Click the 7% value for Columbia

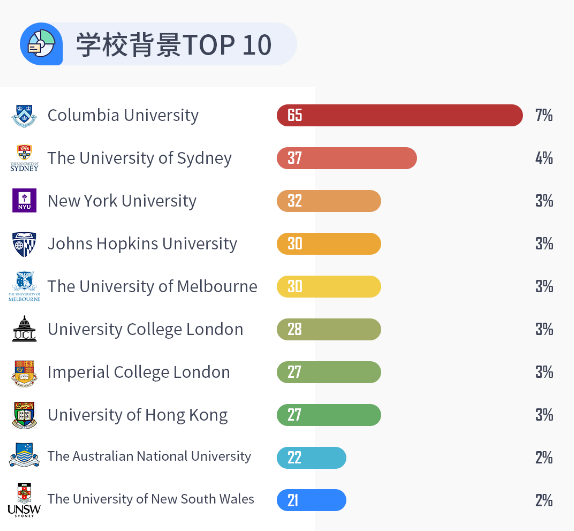[544, 115]
